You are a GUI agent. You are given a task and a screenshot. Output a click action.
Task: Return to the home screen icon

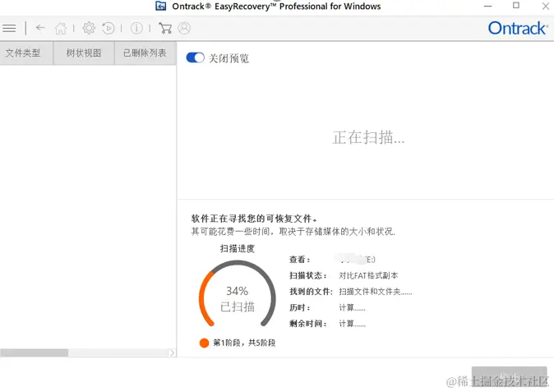tap(61, 28)
